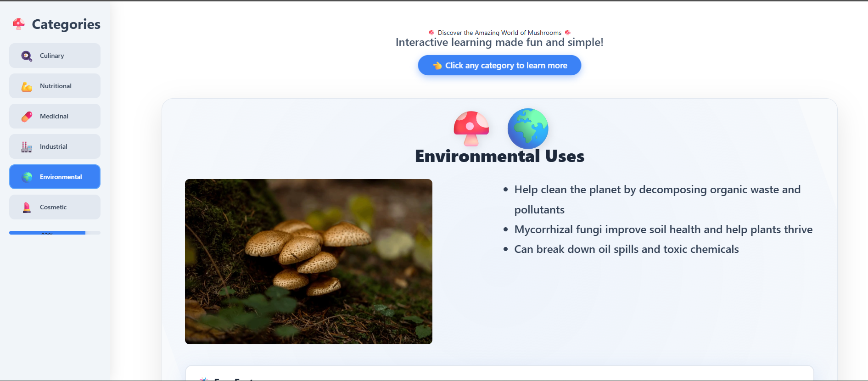
Task: Open the Cosmetic category
Action: coord(55,207)
